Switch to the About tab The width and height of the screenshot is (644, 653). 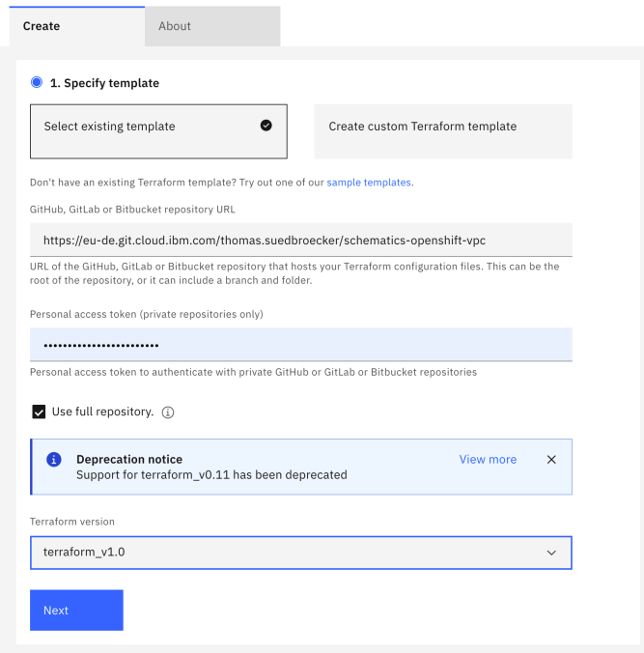(212, 26)
